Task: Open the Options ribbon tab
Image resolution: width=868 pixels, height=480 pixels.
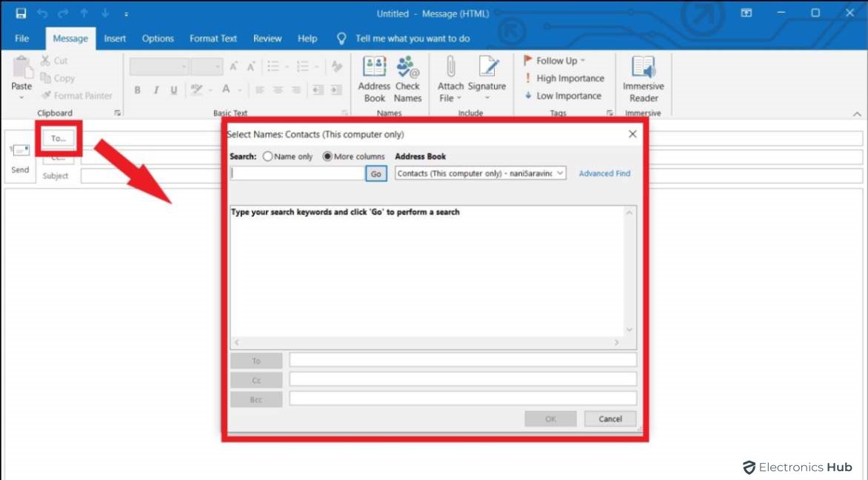Action: (x=158, y=38)
